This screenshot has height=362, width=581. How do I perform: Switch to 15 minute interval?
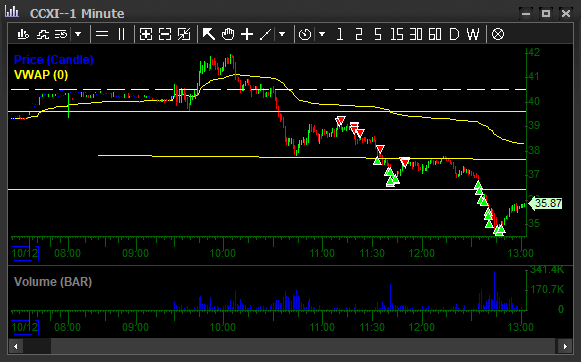point(396,34)
